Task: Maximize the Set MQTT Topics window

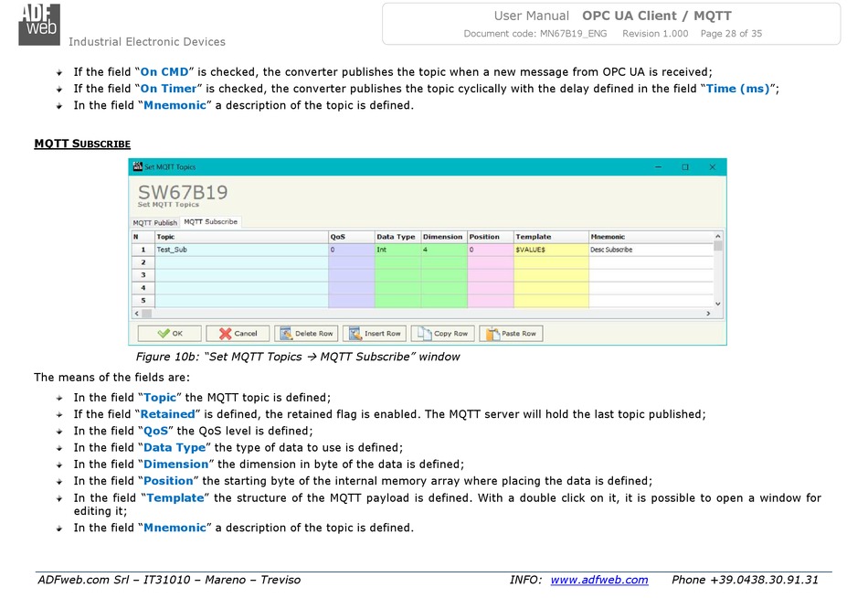Action: click(x=685, y=166)
